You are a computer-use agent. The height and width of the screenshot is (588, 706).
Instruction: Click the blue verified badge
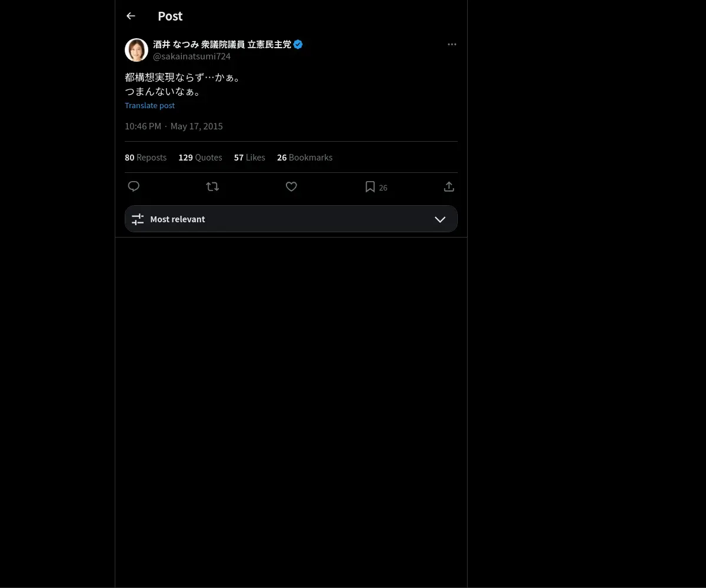(x=298, y=44)
